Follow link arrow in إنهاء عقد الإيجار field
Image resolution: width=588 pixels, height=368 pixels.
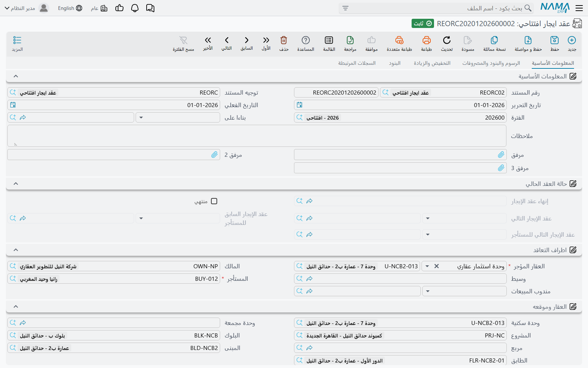(309, 201)
